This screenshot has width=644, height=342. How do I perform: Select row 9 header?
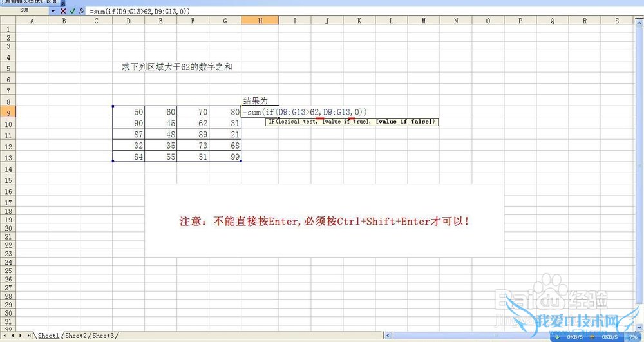[8, 113]
